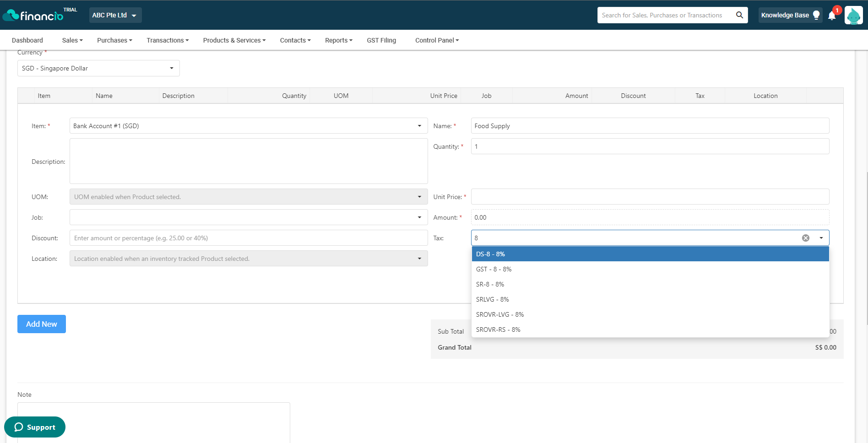Toggle the Tax dropdown arrow
The width and height of the screenshot is (868, 443).
tap(821, 238)
